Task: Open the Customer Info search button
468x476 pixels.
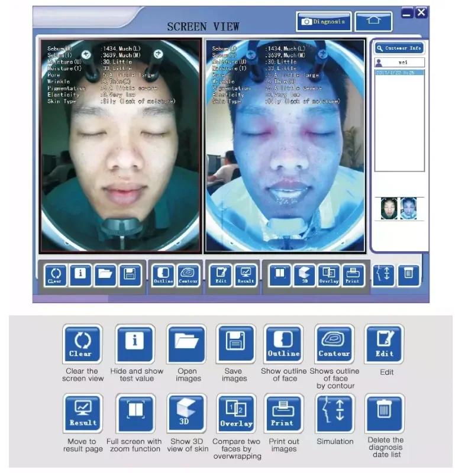Action: (399, 48)
